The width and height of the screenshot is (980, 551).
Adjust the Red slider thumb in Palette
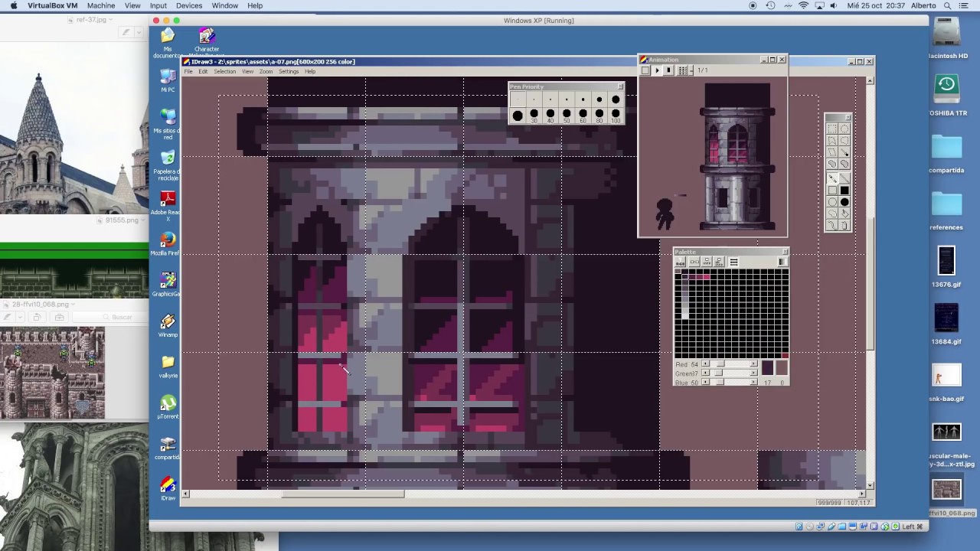coord(720,364)
